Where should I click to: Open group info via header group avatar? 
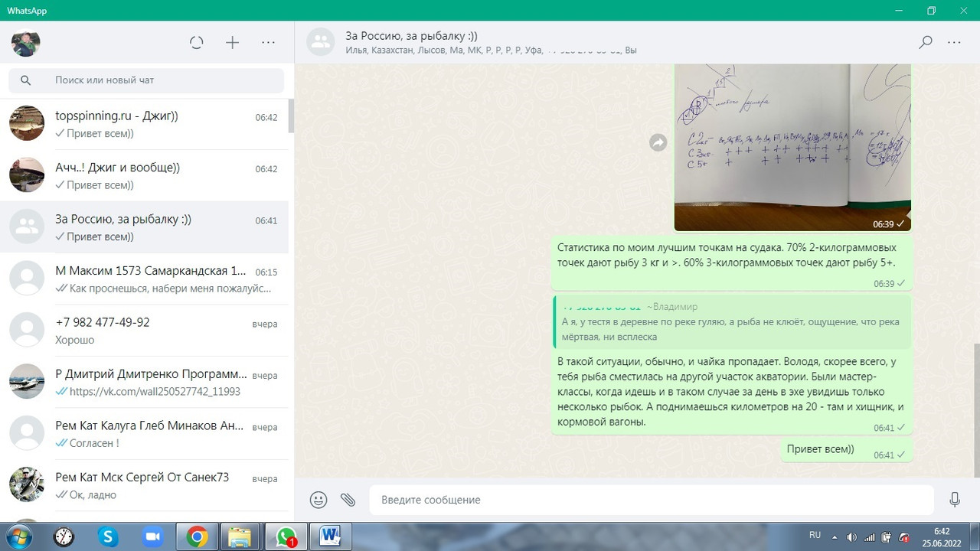click(322, 43)
